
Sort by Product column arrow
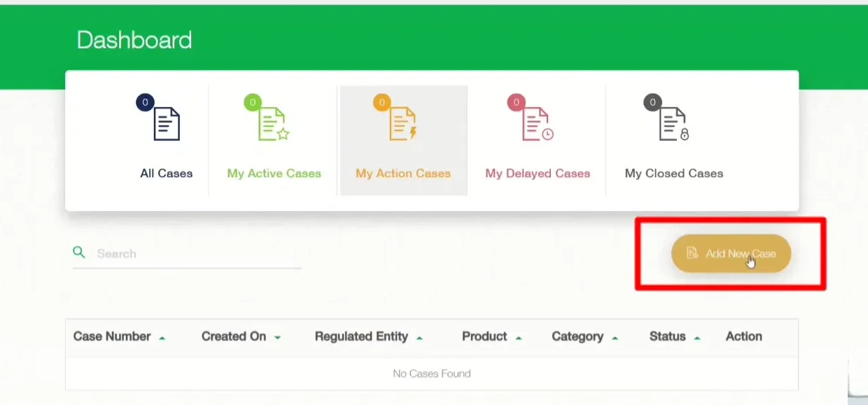[x=519, y=338]
